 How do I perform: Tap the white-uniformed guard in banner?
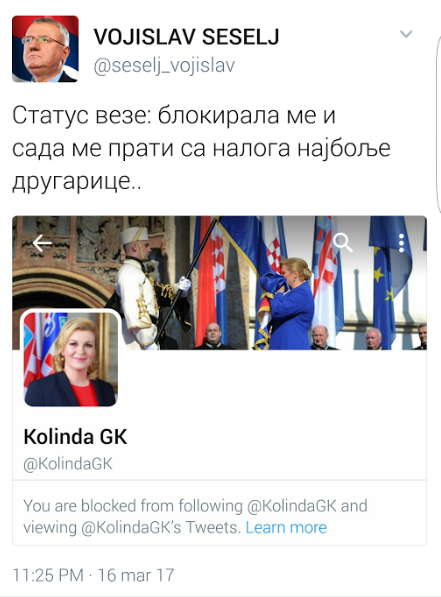point(145,289)
